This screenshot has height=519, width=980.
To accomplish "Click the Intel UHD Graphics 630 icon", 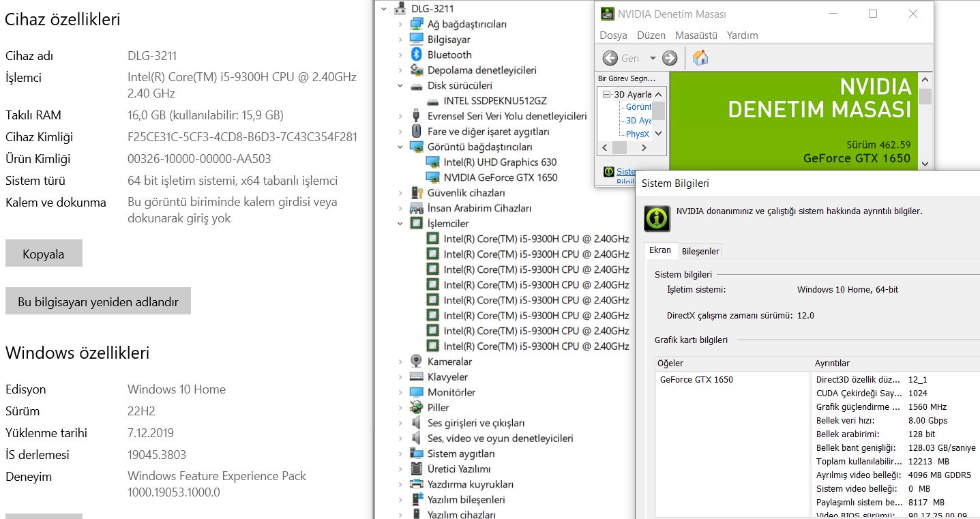I will pyautogui.click(x=432, y=162).
